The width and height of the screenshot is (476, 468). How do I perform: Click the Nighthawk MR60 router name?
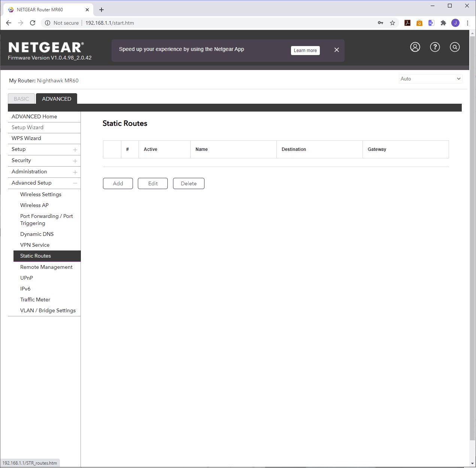58,80
